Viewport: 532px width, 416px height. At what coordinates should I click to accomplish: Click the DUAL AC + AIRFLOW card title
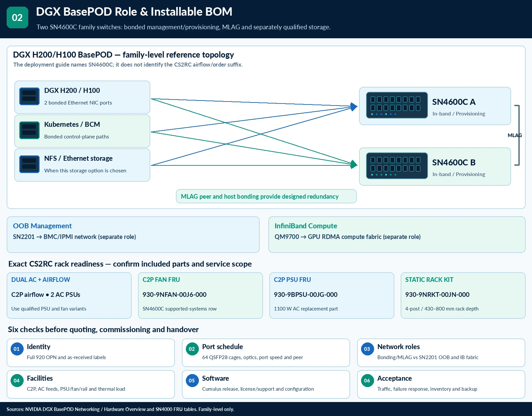coord(41,280)
